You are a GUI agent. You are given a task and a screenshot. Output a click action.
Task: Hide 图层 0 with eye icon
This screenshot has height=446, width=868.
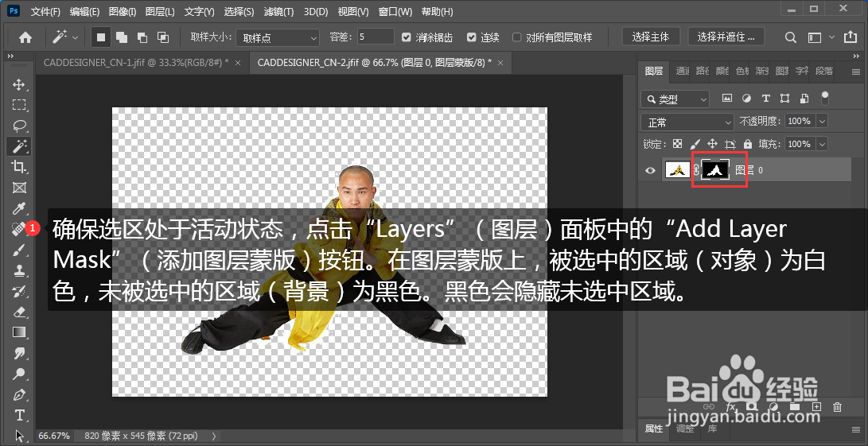coord(651,170)
